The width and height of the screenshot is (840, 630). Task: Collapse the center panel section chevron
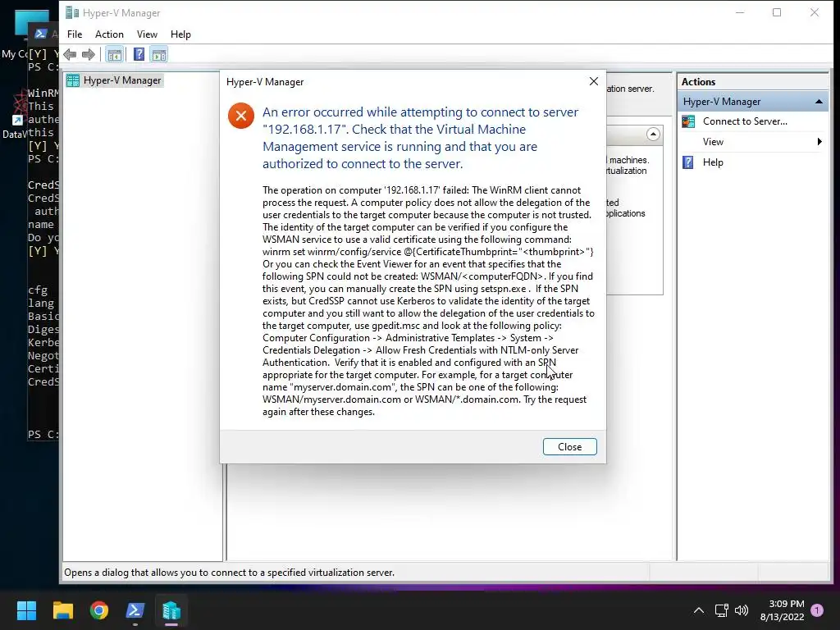coord(653,135)
